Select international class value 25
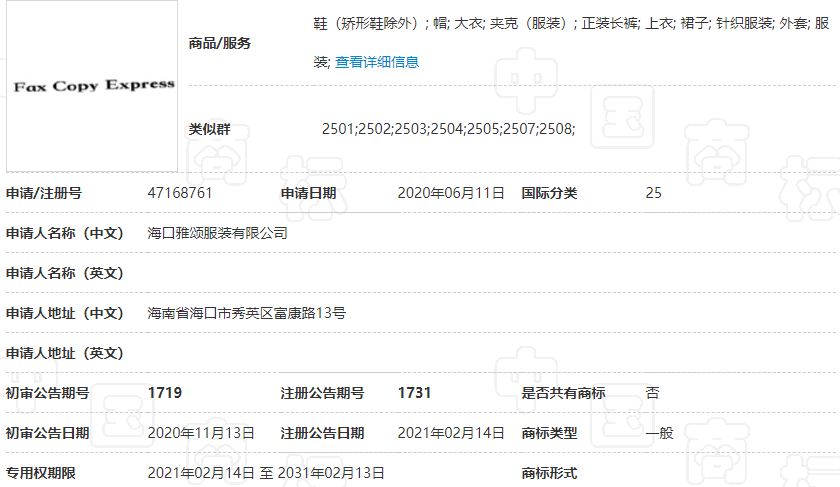This screenshot has width=840, height=487. (654, 193)
